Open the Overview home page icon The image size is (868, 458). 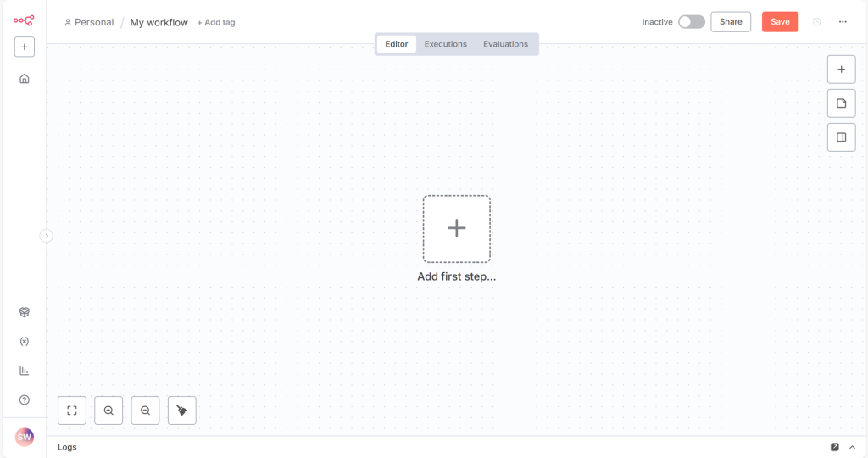(x=25, y=79)
